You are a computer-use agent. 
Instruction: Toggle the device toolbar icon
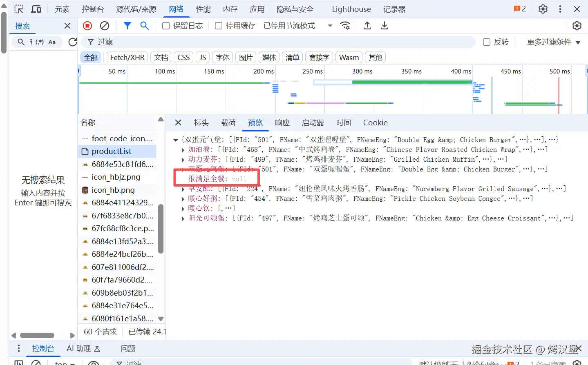tap(36, 9)
